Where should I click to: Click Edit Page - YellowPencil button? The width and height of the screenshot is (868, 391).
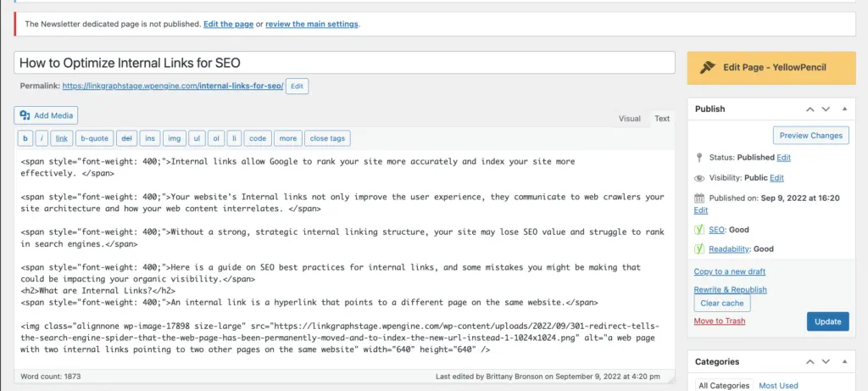tap(771, 68)
